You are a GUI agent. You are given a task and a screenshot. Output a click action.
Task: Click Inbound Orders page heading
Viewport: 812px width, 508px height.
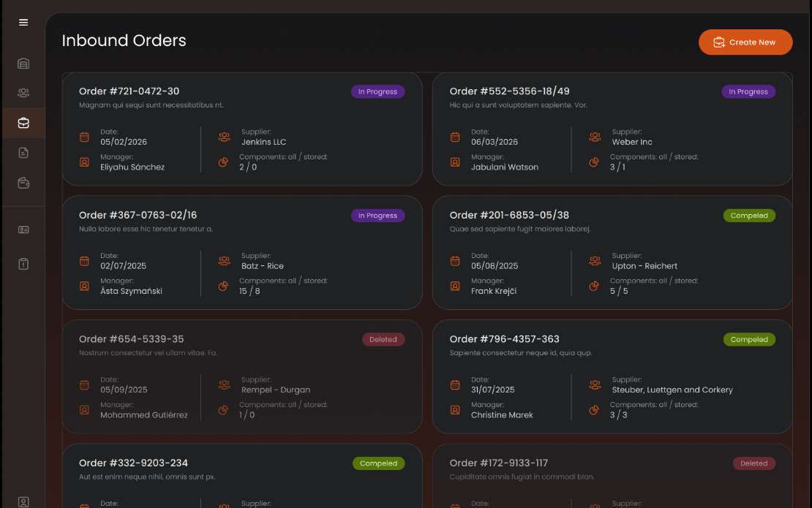(x=124, y=40)
